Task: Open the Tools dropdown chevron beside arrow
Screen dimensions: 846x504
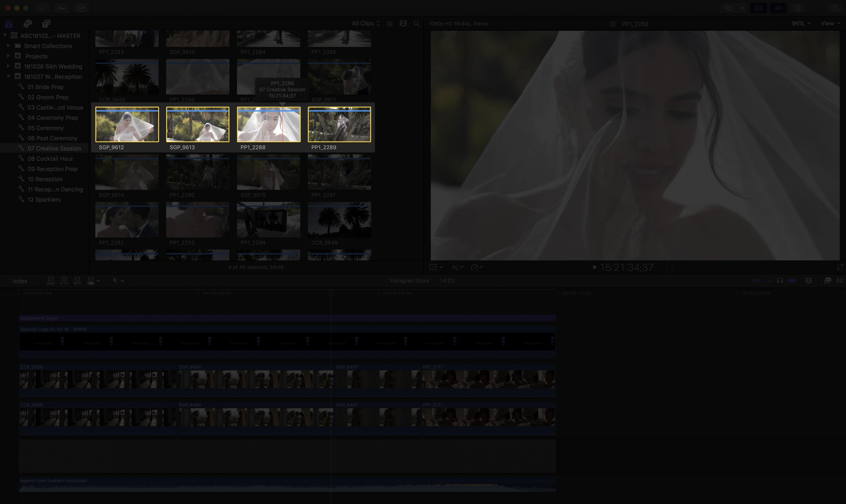Action: tap(122, 281)
